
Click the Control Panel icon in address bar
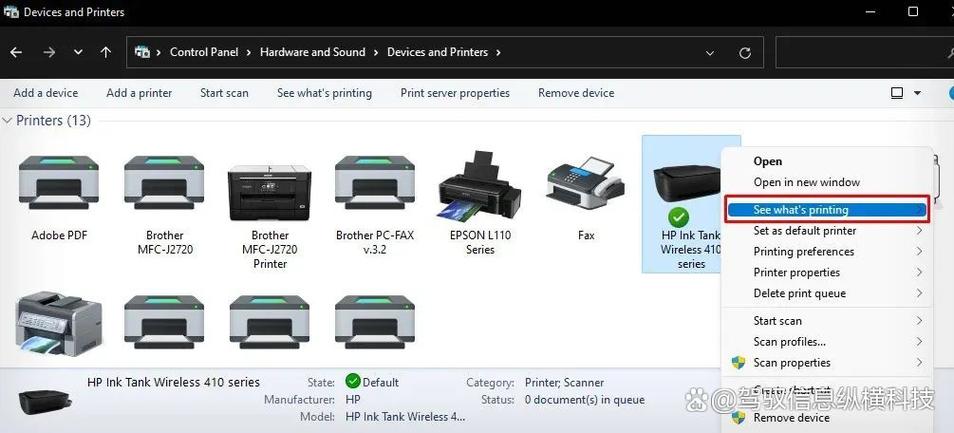tap(142, 52)
